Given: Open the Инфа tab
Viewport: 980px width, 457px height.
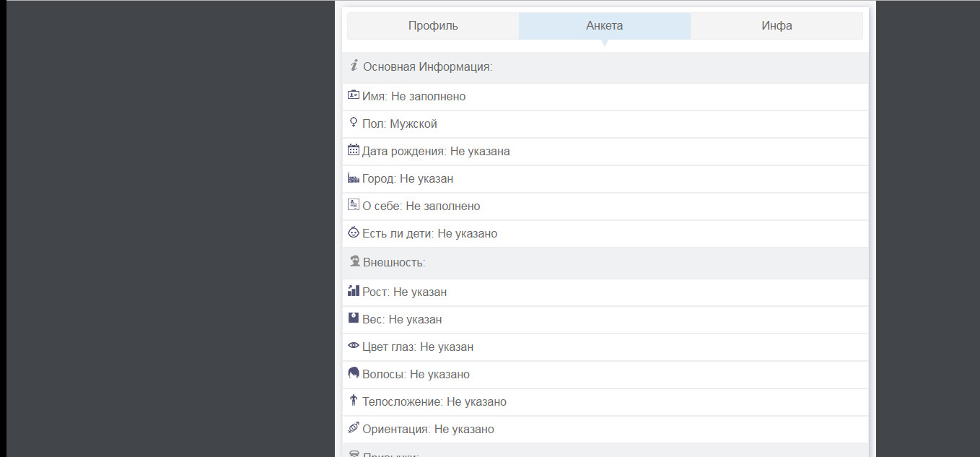Looking at the screenshot, I should 776,26.
